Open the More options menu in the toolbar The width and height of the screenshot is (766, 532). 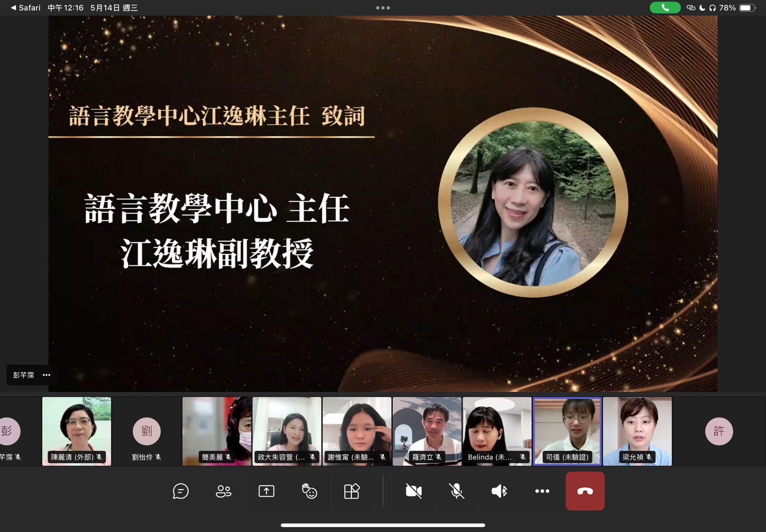click(x=542, y=491)
